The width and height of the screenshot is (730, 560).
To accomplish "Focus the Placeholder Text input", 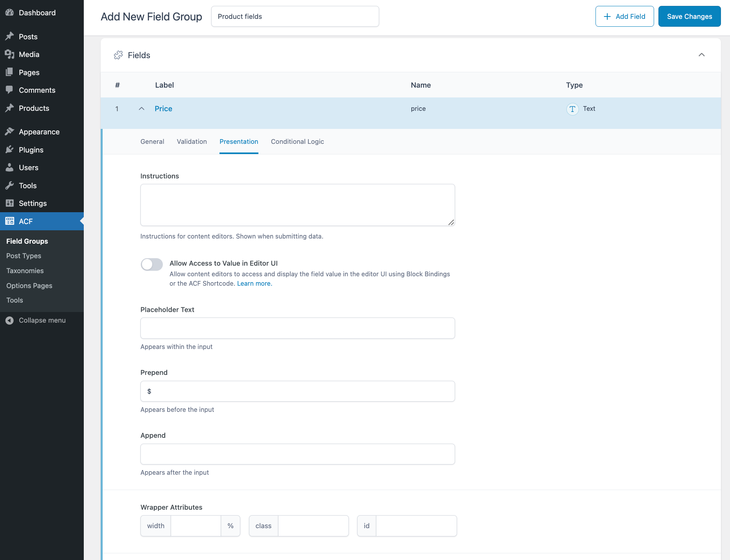I will click(297, 328).
